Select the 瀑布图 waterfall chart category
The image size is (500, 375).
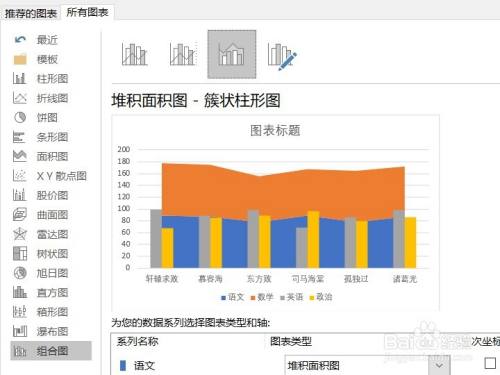pos(41,331)
